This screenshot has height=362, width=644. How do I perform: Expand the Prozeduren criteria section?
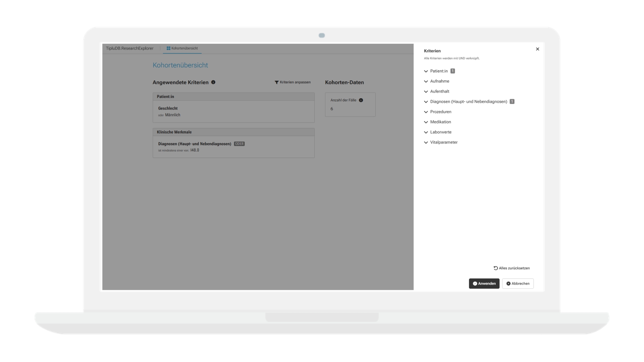(437, 112)
